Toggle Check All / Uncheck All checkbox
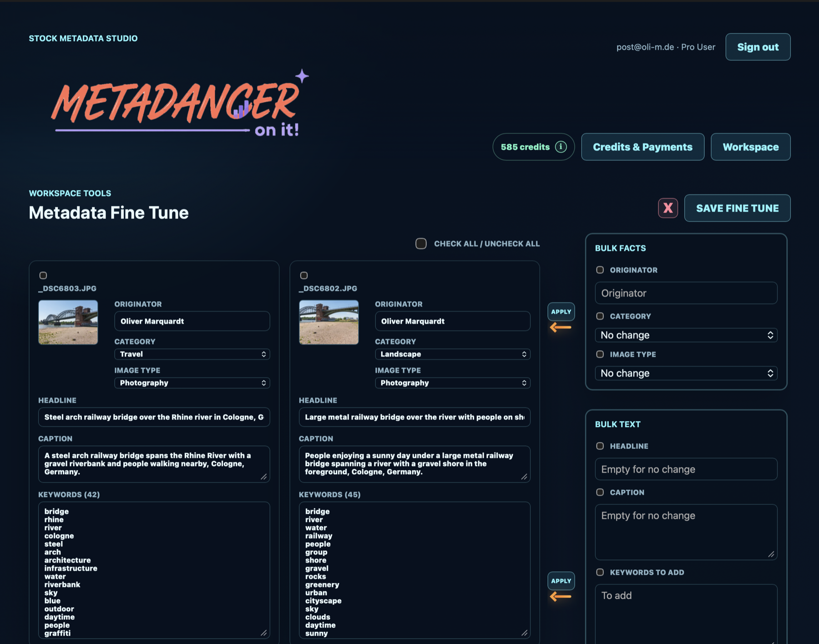Screen dimensions: 819x644 click(421, 243)
